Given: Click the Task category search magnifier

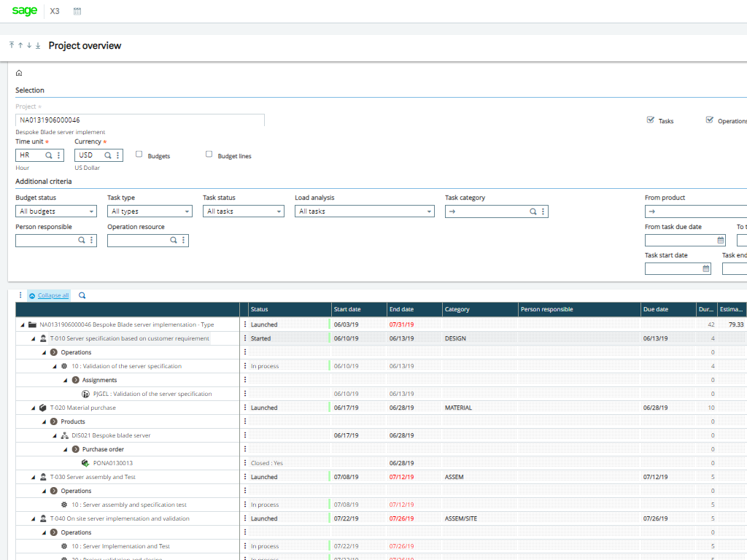Looking at the screenshot, I should (533, 211).
